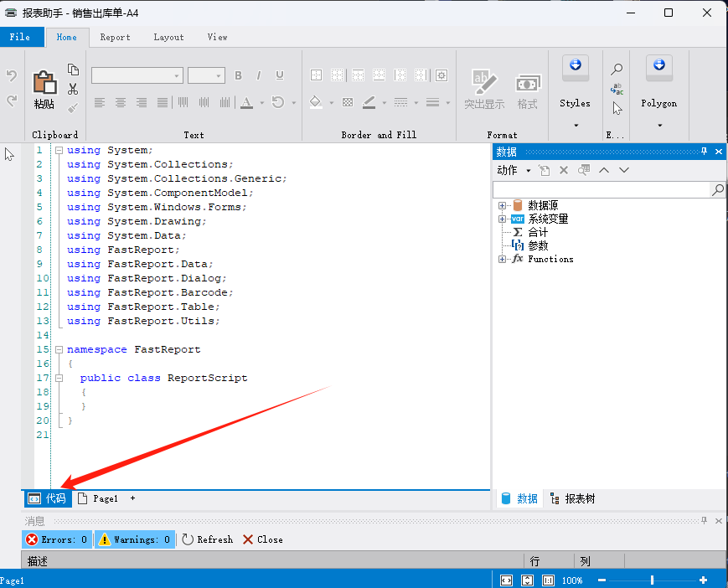The height and width of the screenshot is (588, 728).
Task: Toggle Underline formatting
Action: 280,75
